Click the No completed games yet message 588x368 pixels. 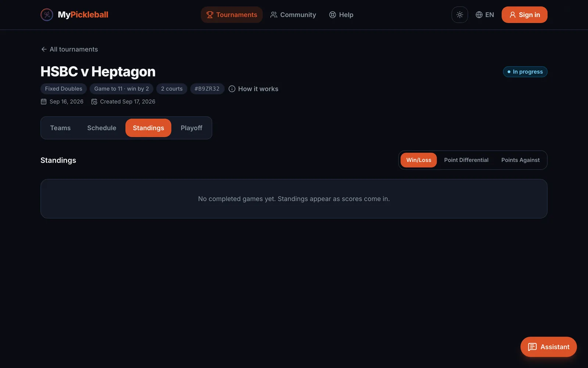click(294, 199)
